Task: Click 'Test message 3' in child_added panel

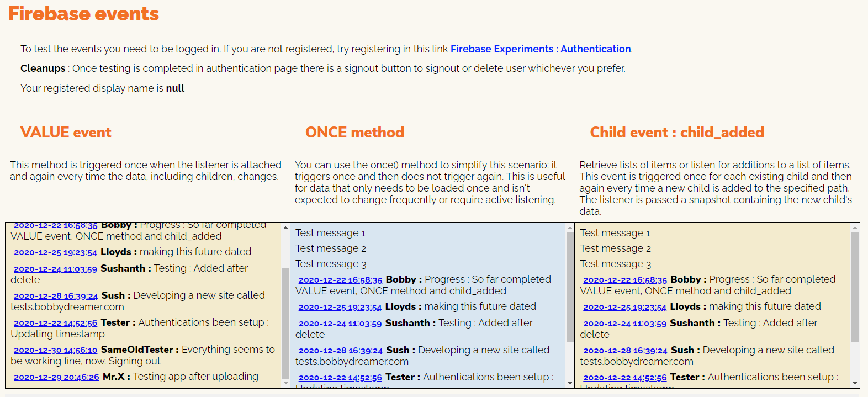Action: pos(615,264)
